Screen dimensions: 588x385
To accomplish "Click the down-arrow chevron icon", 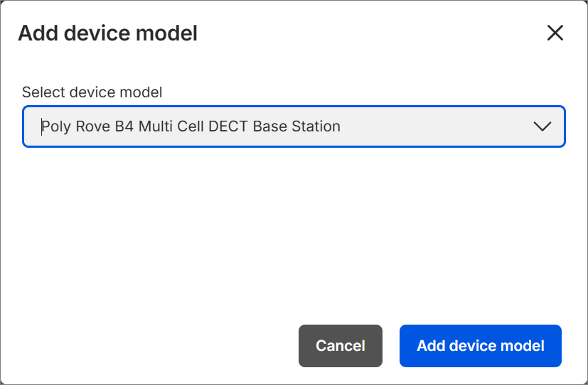I will [x=542, y=126].
